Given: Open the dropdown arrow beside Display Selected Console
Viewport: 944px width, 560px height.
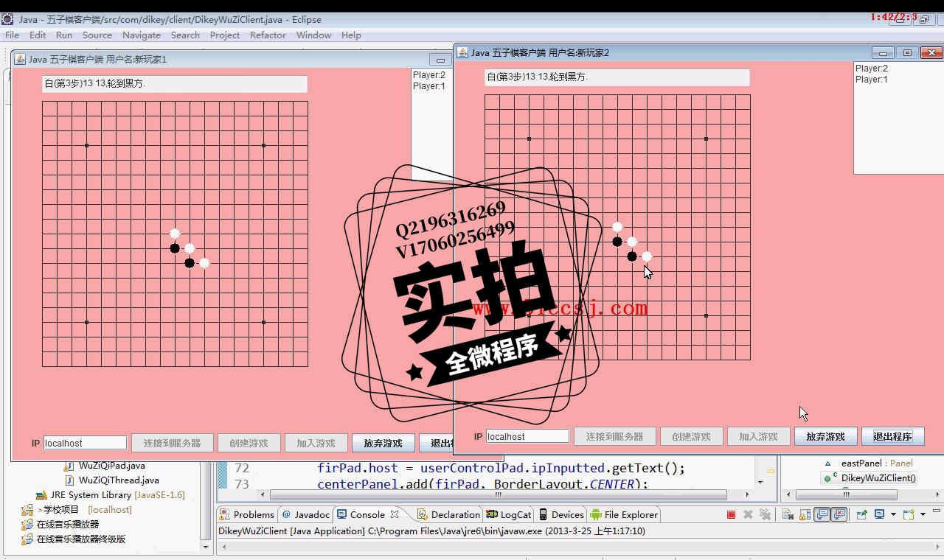Looking at the screenshot, I should (893, 514).
